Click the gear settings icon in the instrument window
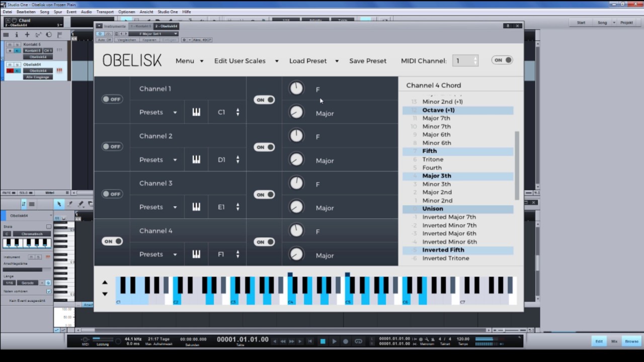The height and width of the screenshot is (362, 644). pyautogui.click(x=184, y=40)
